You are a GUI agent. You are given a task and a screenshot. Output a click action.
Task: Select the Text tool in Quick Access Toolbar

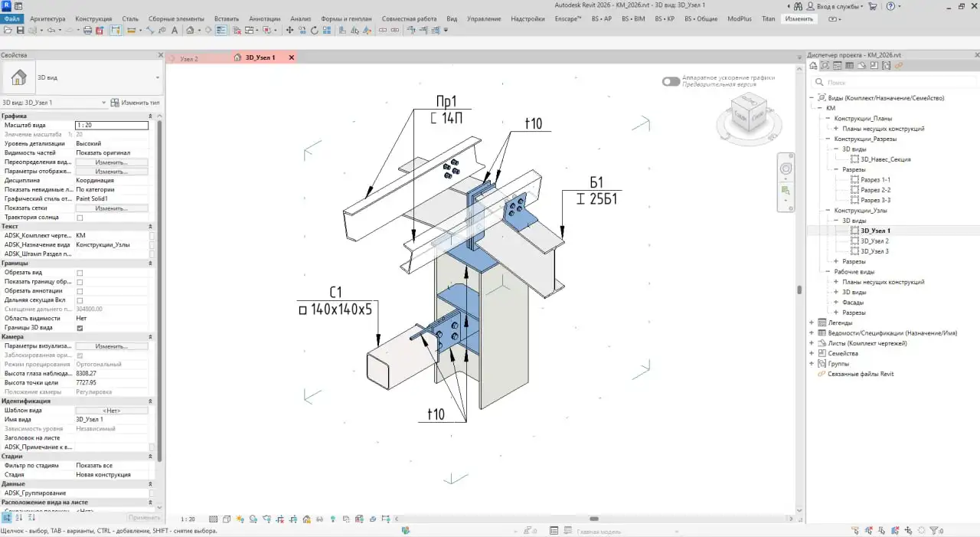173,29
